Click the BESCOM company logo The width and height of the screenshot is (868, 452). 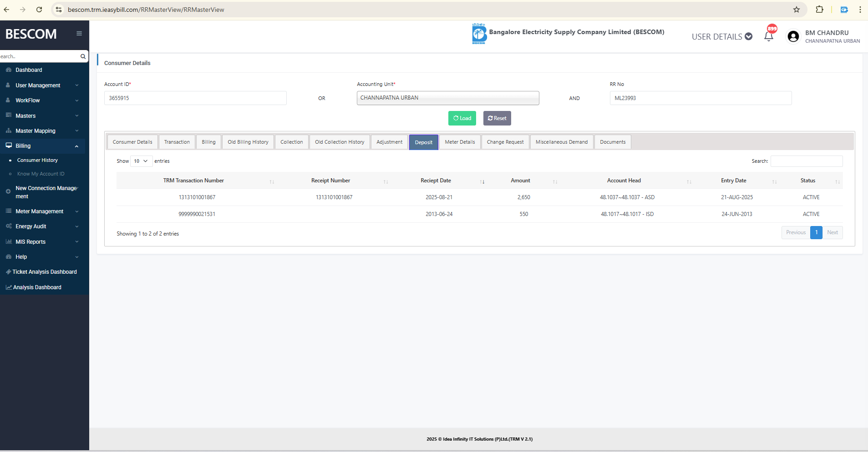point(479,34)
